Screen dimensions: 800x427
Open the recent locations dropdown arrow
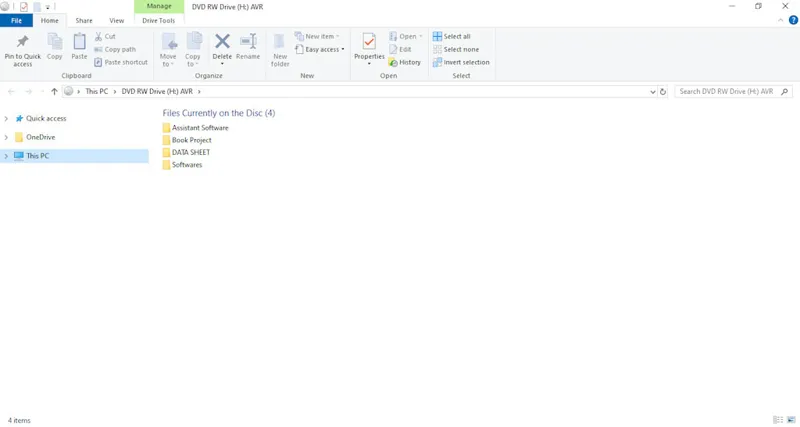pyautogui.click(x=42, y=92)
